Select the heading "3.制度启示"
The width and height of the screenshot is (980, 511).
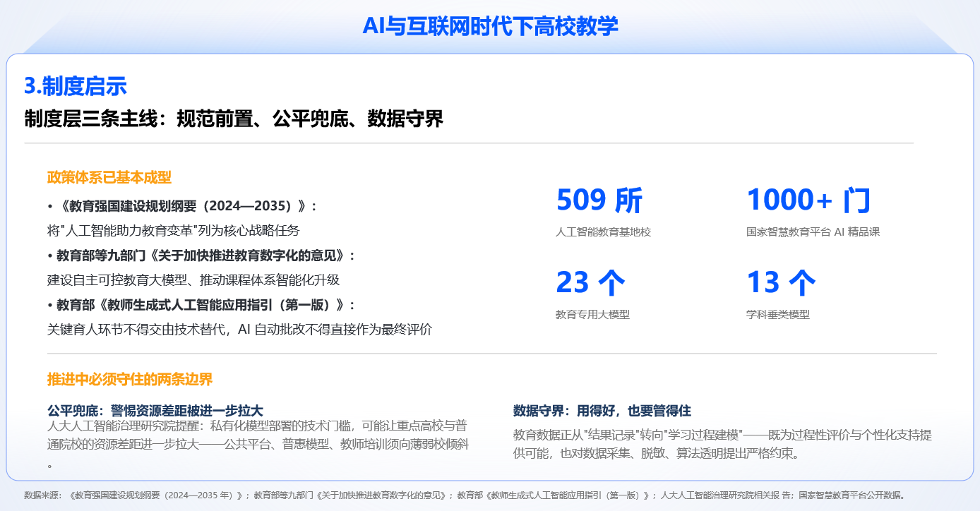coord(76,86)
